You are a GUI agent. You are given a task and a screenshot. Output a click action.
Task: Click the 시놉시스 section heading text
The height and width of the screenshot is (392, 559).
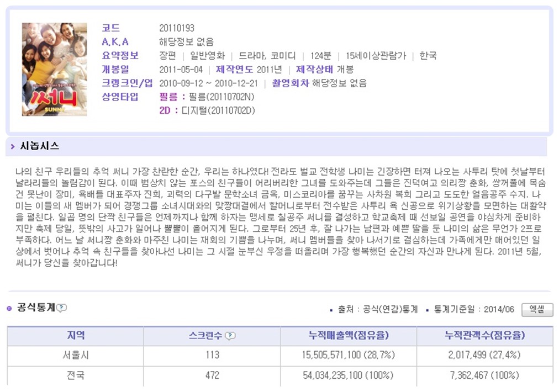[39, 146]
